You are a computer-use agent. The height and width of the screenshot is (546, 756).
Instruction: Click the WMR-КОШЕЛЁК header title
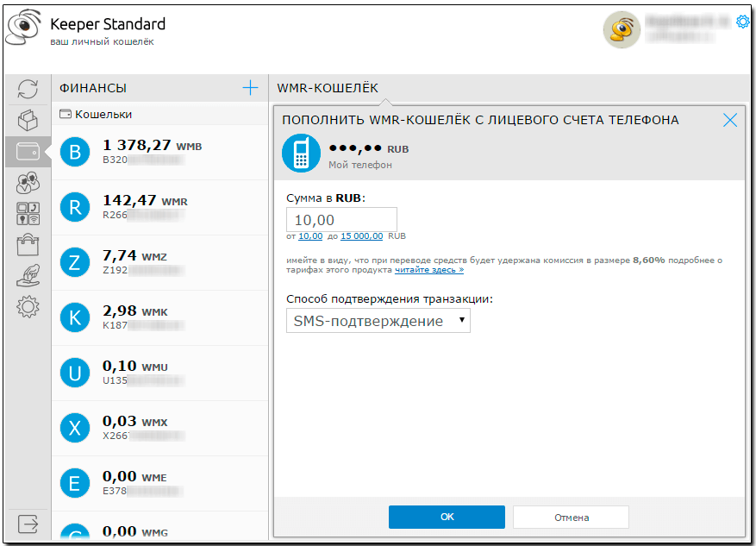(328, 88)
